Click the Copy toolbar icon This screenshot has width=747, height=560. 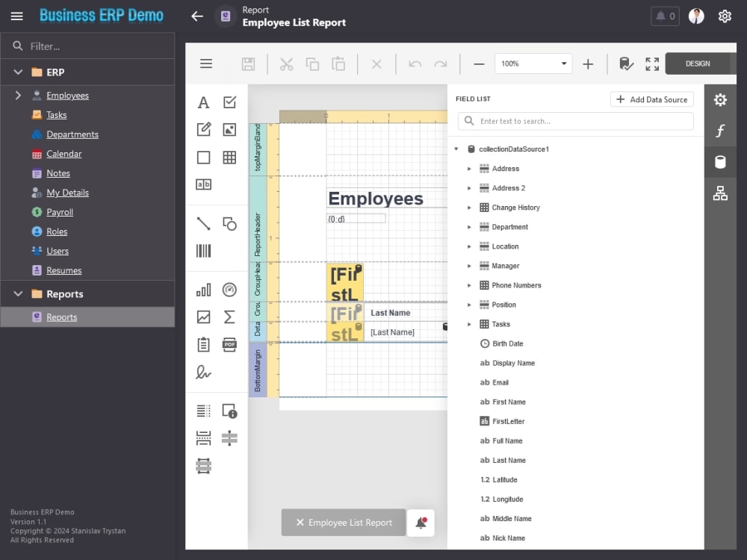point(312,63)
